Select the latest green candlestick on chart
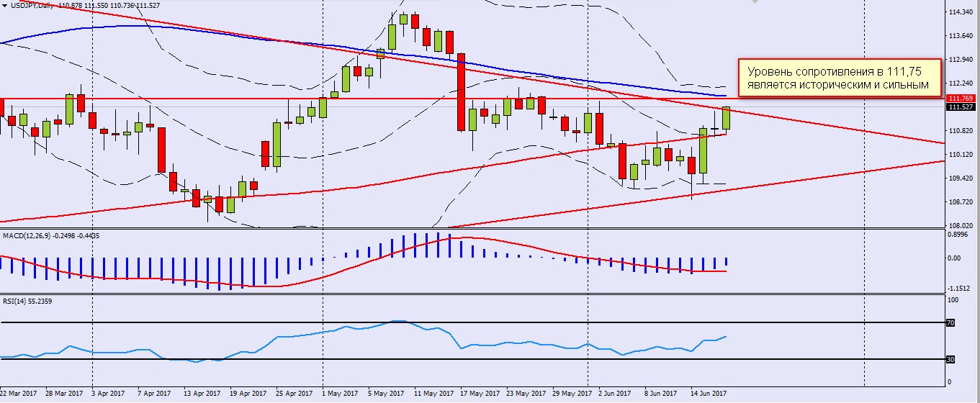Image resolution: width=980 pixels, height=403 pixels. (x=726, y=119)
